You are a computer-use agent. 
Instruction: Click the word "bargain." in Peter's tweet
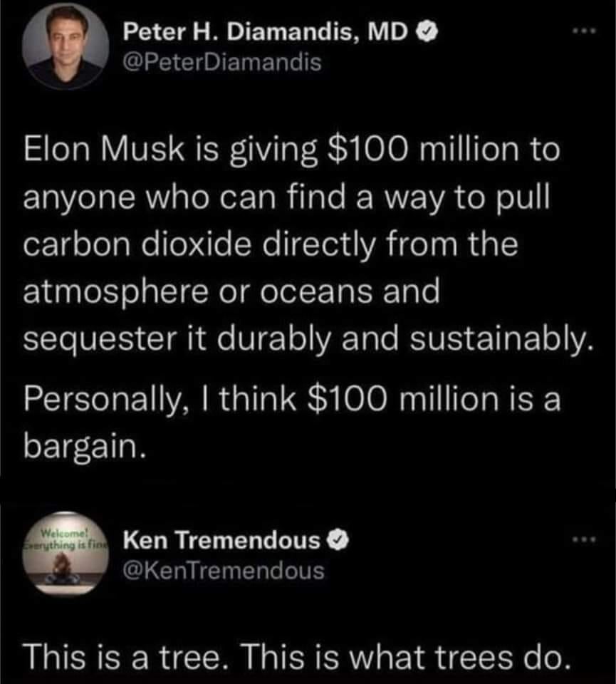[86, 446]
